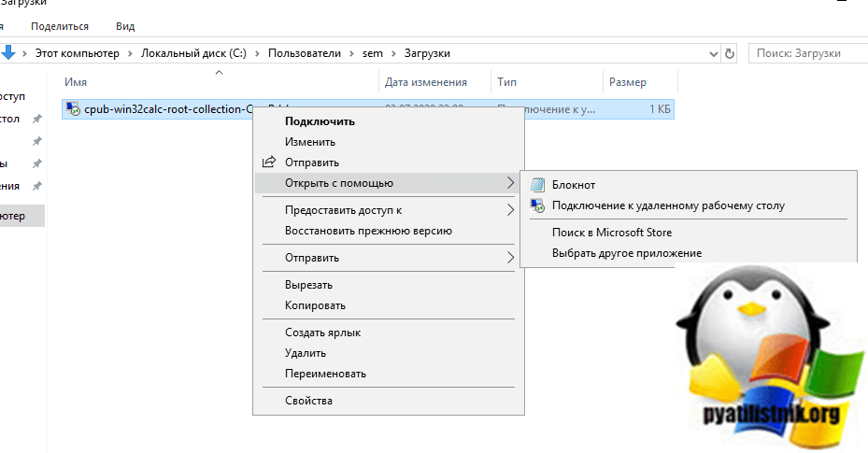Click the share icon beside Отправить

tap(269, 163)
